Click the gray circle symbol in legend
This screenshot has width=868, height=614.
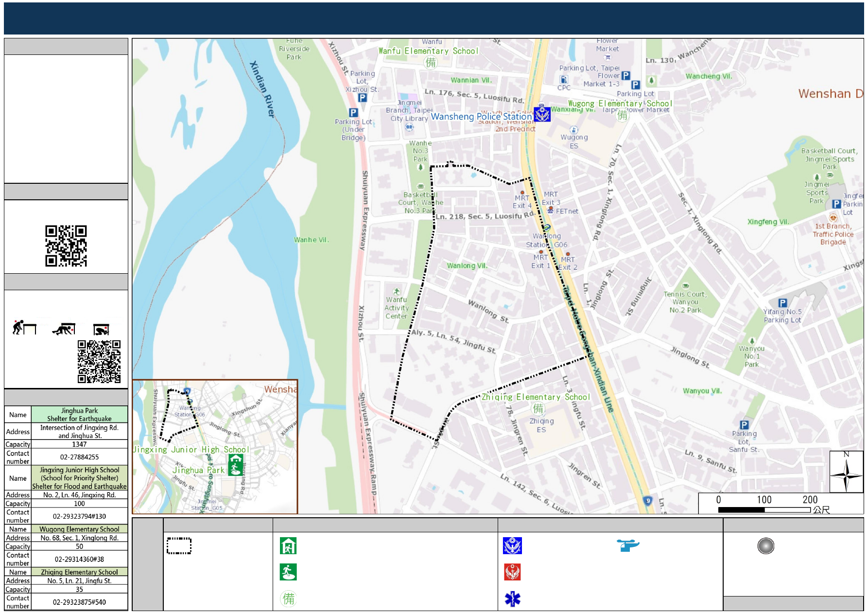(x=766, y=546)
